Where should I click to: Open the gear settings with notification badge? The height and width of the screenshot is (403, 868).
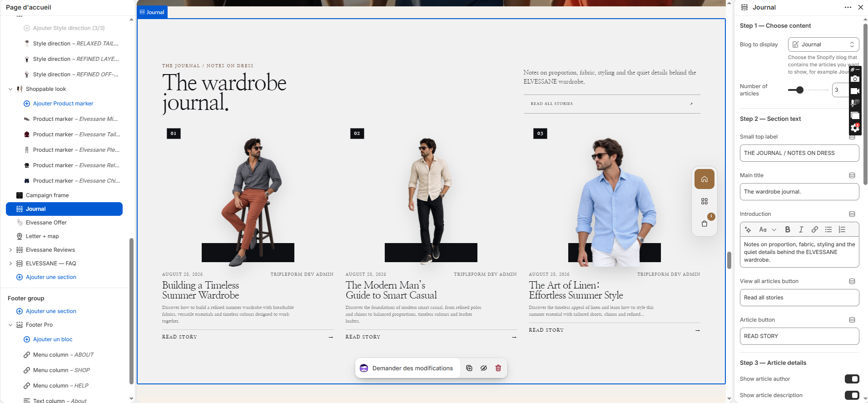click(855, 128)
